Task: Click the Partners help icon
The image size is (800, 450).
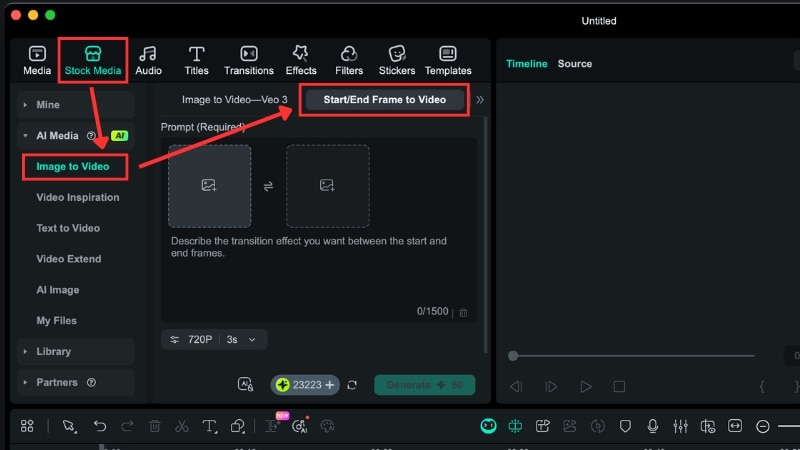Action: coord(91,382)
